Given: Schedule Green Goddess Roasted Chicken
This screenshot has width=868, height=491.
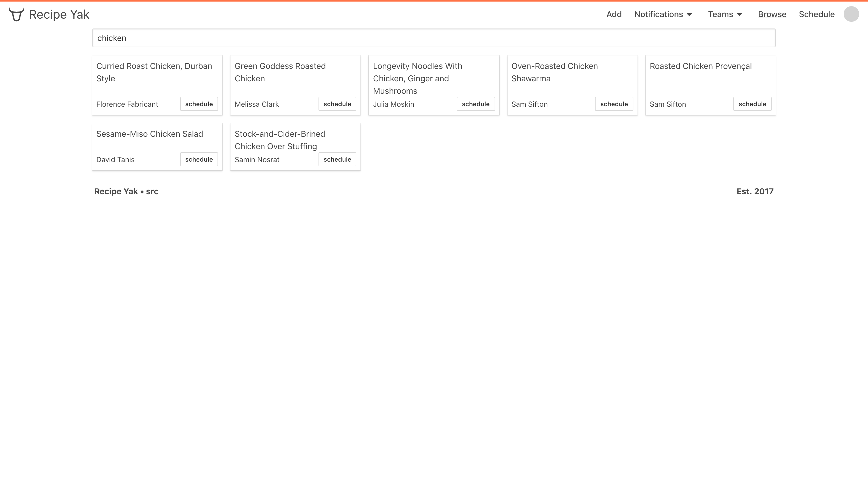Looking at the screenshot, I should click(337, 104).
